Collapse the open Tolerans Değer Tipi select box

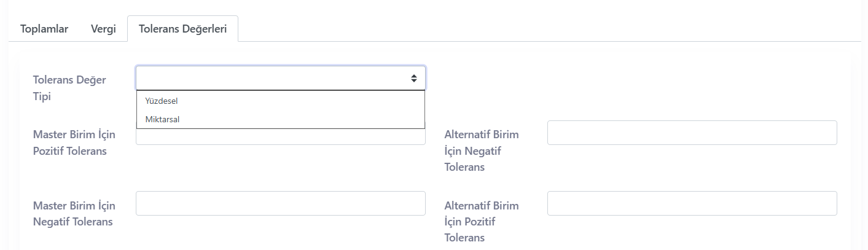281,78
